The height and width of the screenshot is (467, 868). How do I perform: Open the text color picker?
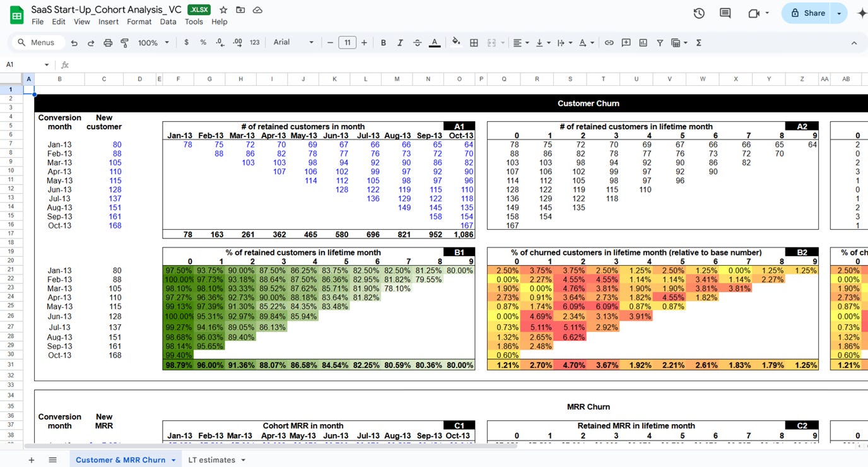tap(434, 42)
